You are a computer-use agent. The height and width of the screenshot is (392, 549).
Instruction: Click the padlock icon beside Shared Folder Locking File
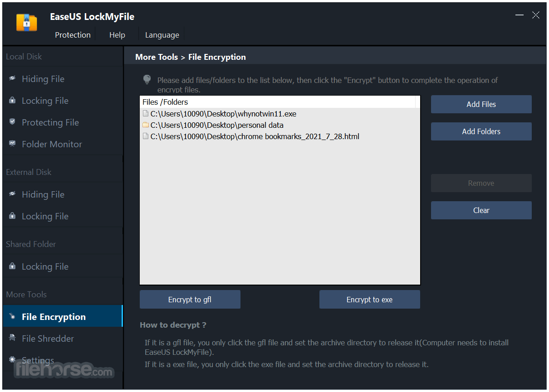13,266
